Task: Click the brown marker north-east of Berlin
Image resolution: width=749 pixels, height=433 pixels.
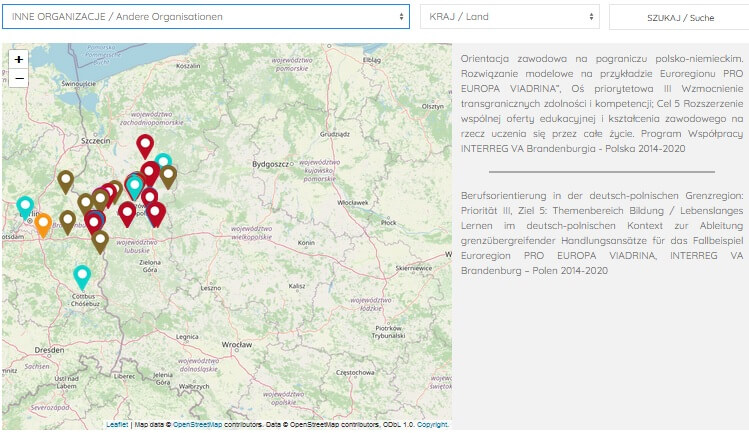Action: (x=65, y=181)
